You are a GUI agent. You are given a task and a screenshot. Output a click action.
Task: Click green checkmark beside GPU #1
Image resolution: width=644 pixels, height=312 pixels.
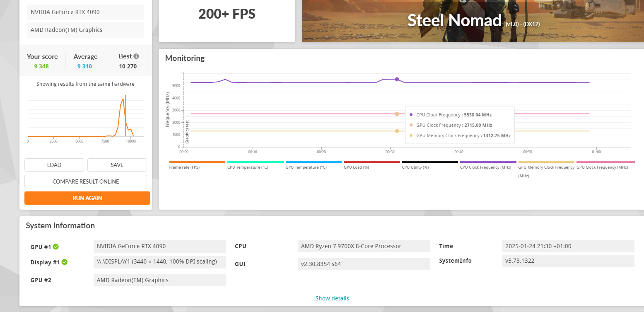(56, 247)
